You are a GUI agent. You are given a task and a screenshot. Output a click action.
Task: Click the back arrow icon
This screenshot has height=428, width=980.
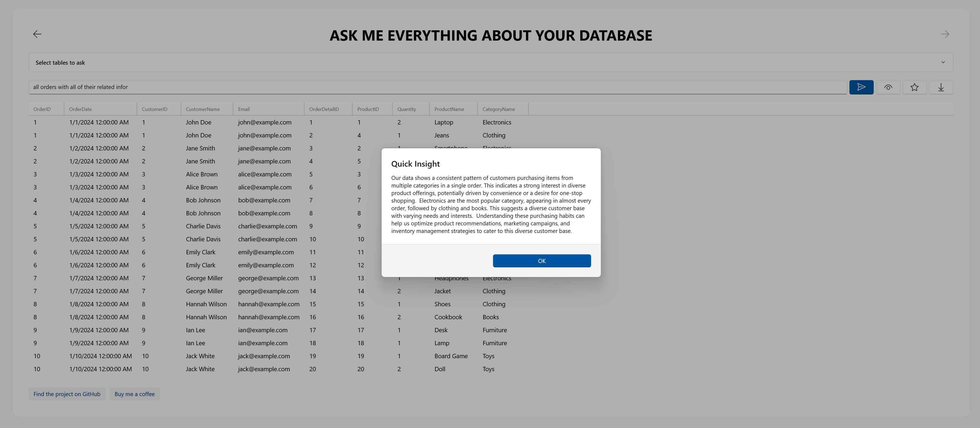tap(37, 34)
